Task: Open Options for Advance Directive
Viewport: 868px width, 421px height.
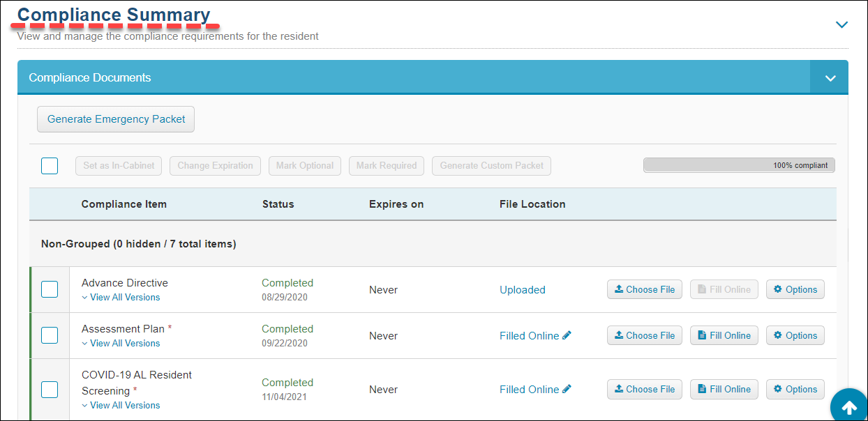Action: click(795, 289)
